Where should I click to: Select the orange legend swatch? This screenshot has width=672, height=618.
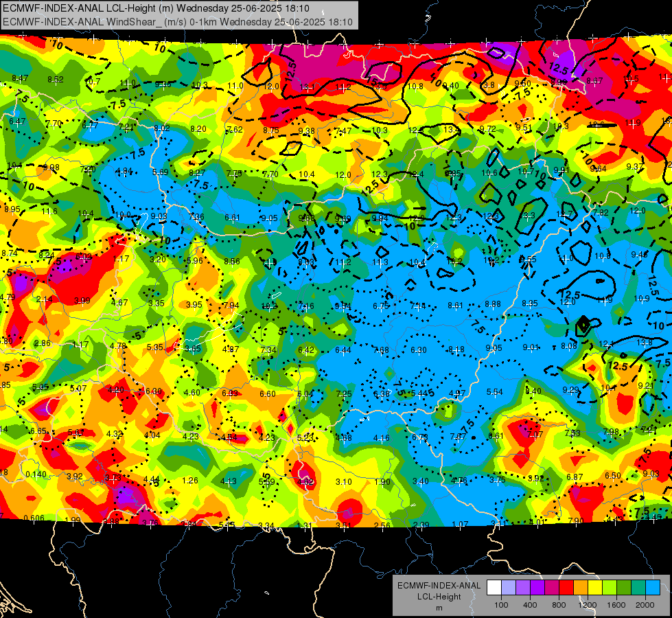coord(581,588)
